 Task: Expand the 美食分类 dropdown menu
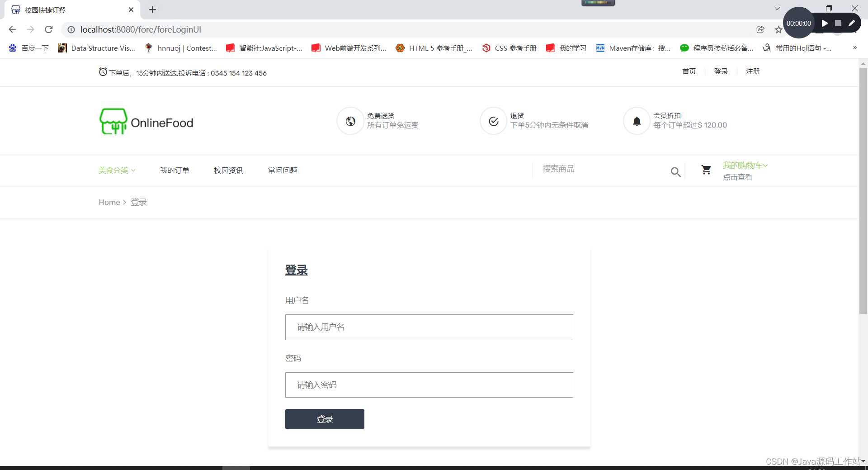click(117, 170)
